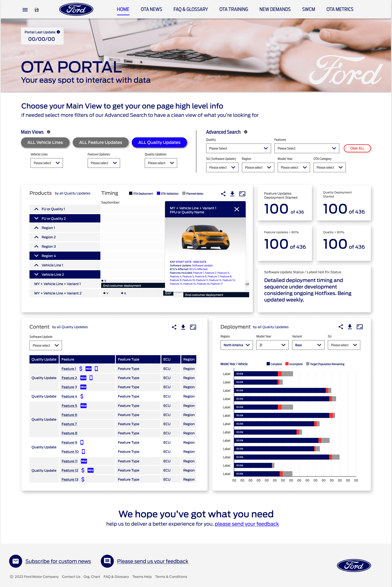Viewport: 392px width, 587px height.
Task: Open the FAQ & GLOSSARY tab
Action: click(x=191, y=10)
